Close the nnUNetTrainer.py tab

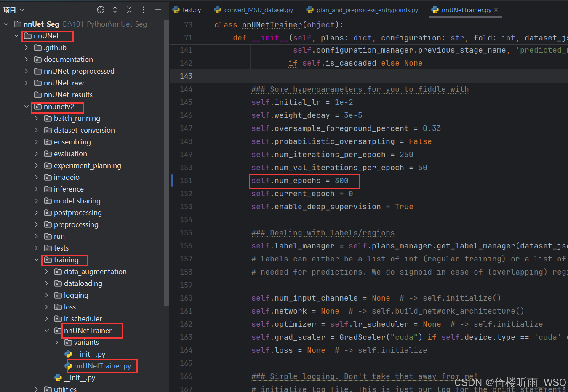click(496, 10)
